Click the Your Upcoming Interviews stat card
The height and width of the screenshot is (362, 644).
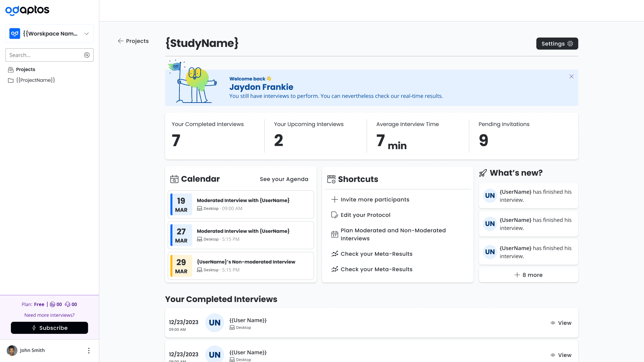tap(316, 136)
